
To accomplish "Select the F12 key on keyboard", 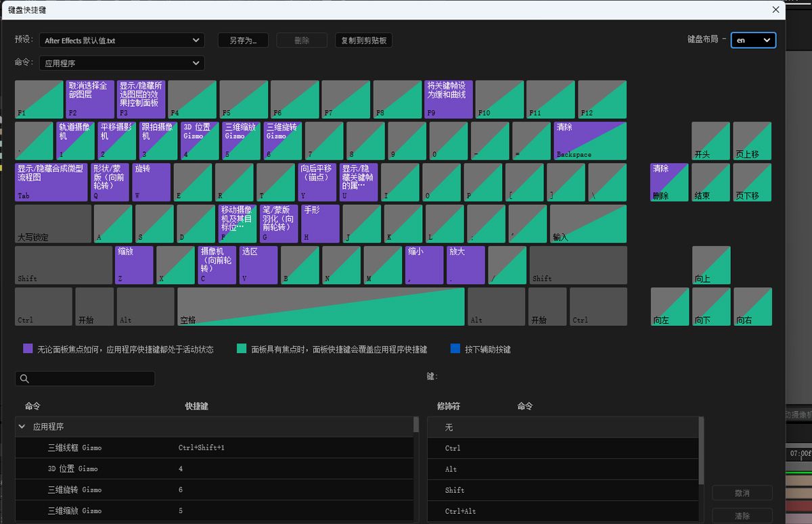I will point(602,99).
